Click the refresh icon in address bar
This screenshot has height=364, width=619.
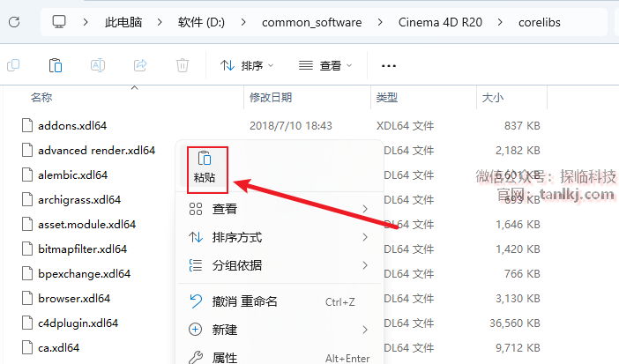14,22
